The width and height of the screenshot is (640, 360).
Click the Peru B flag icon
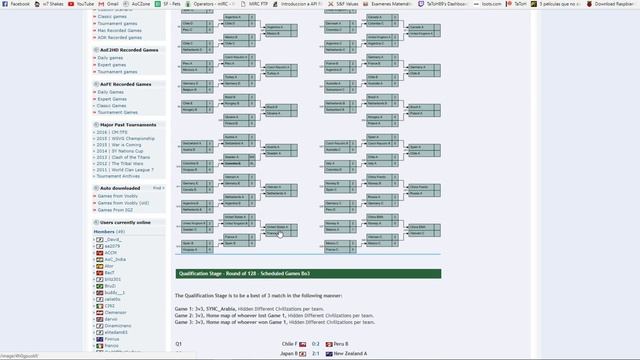coord(329,344)
